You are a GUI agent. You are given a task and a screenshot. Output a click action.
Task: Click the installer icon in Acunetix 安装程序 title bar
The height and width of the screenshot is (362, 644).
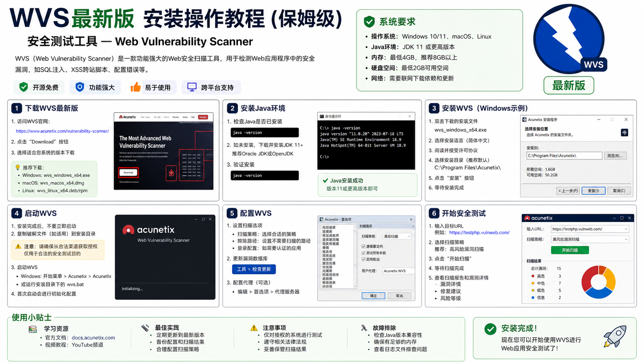[x=525, y=120]
